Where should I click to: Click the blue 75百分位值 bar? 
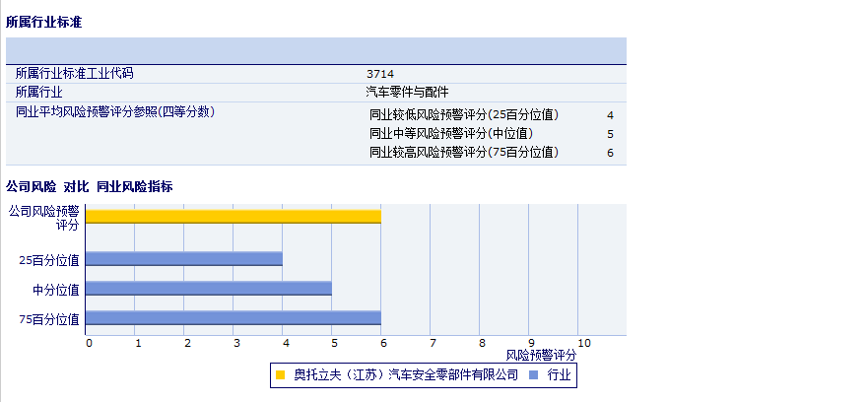coord(234,318)
